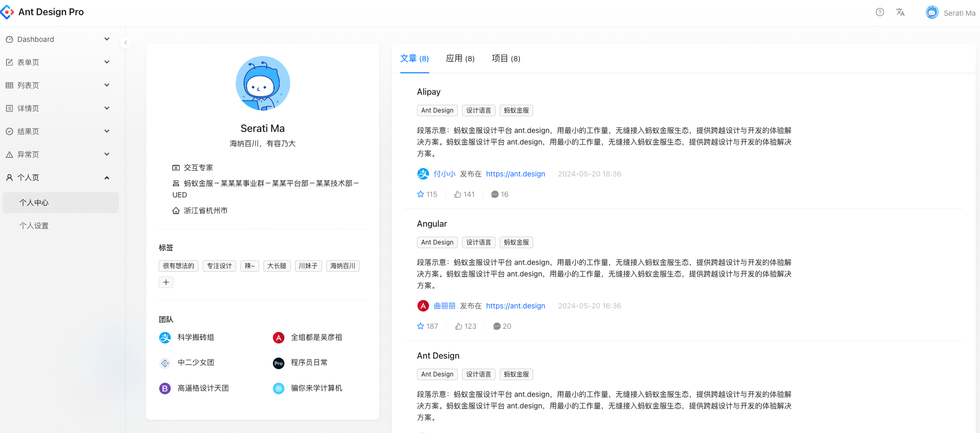Open the 程序员日常 team icon
The height and width of the screenshot is (433, 980).
click(279, 363)
